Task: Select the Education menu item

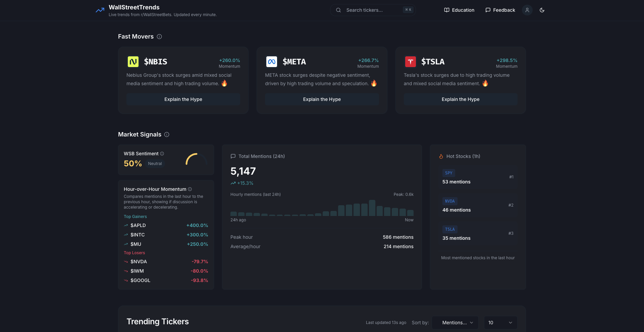Action: (463, 10)
